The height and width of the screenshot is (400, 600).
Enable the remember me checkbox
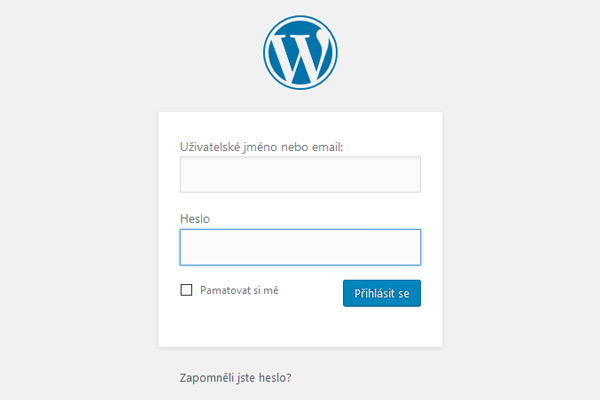[186, 291]
